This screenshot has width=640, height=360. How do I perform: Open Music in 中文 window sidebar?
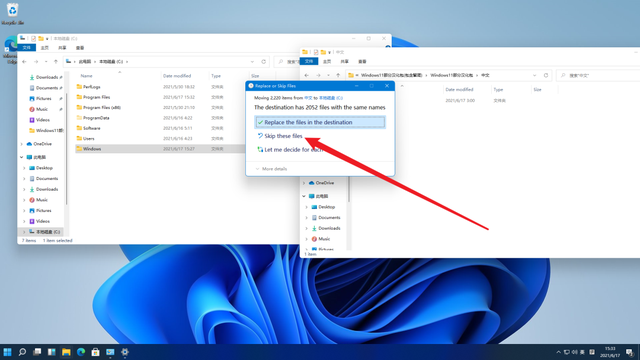tap(320, 239)
